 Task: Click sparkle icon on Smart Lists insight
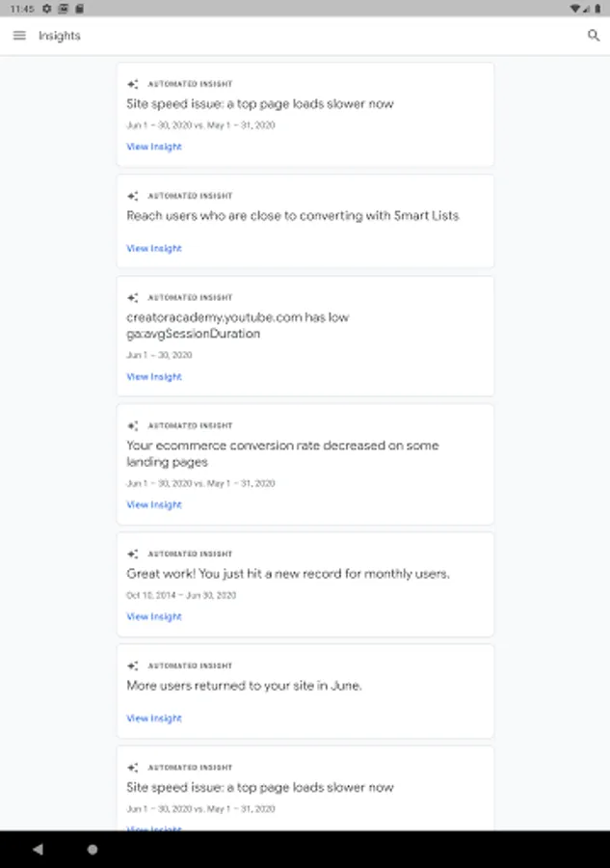coord(133,196)
